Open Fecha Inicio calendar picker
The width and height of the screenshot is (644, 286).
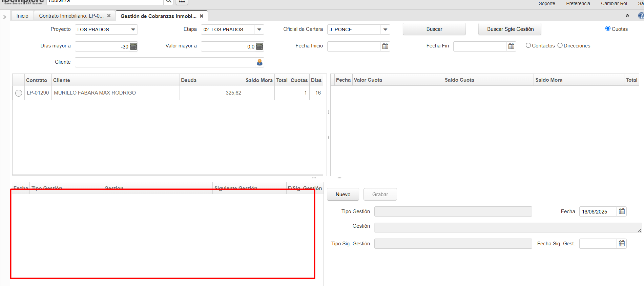click(x=385, y=46)
